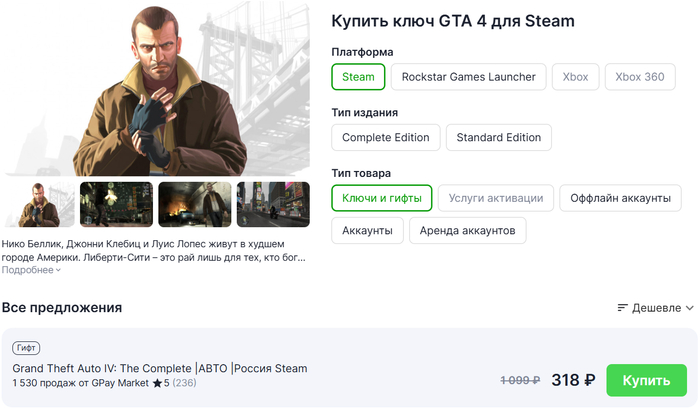The width and height of the screenshot is (700, 409).
Task: Select Оффлайн аккаунты product type
Action: pyautogui.click(x=620, y=199)
